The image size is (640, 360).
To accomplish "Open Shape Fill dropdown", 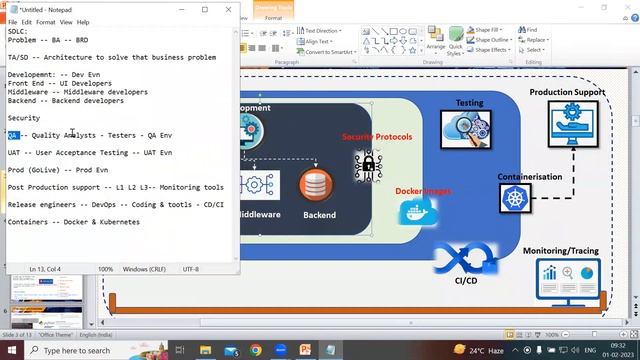I will click(x=484, y=30).
